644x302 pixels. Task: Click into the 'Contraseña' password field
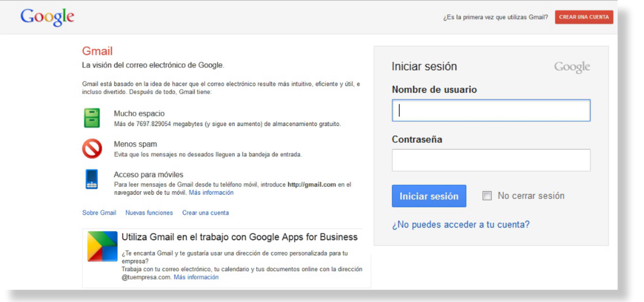point(491,160)
